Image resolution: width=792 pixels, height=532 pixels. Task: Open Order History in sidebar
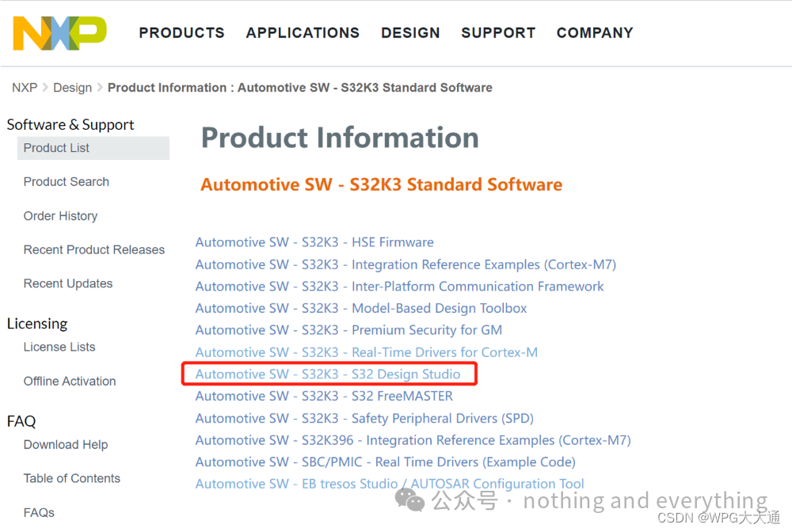click(x=61, y=216)
